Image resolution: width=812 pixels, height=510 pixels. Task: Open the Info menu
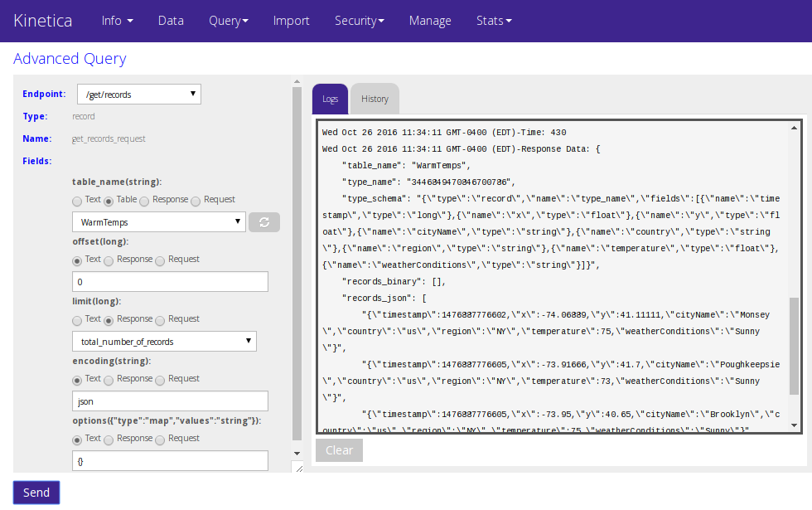(117, 21)
